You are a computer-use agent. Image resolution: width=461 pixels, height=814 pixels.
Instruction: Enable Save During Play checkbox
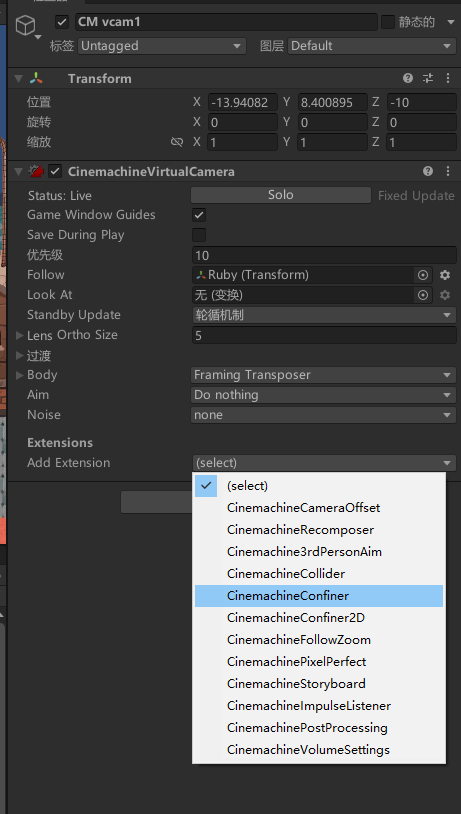(x=199, y=235)
